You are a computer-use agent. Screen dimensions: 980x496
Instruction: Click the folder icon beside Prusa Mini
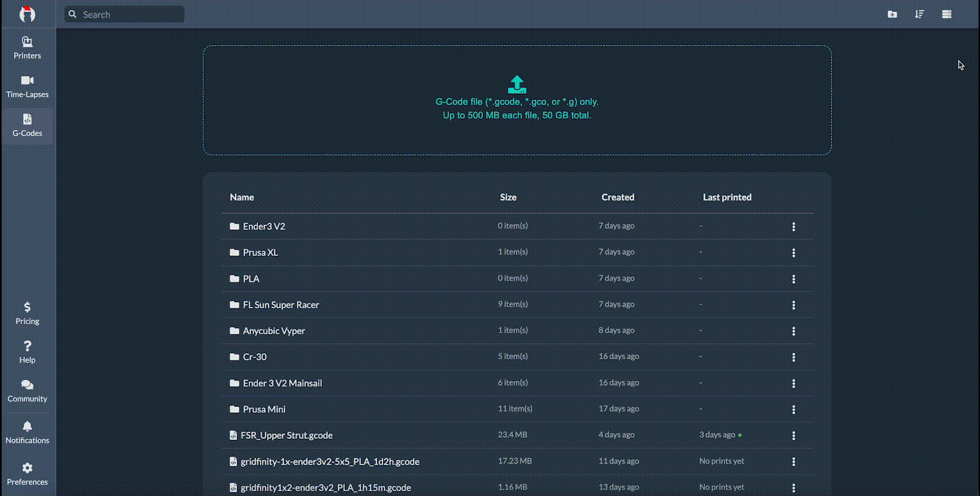coord(234,409)
